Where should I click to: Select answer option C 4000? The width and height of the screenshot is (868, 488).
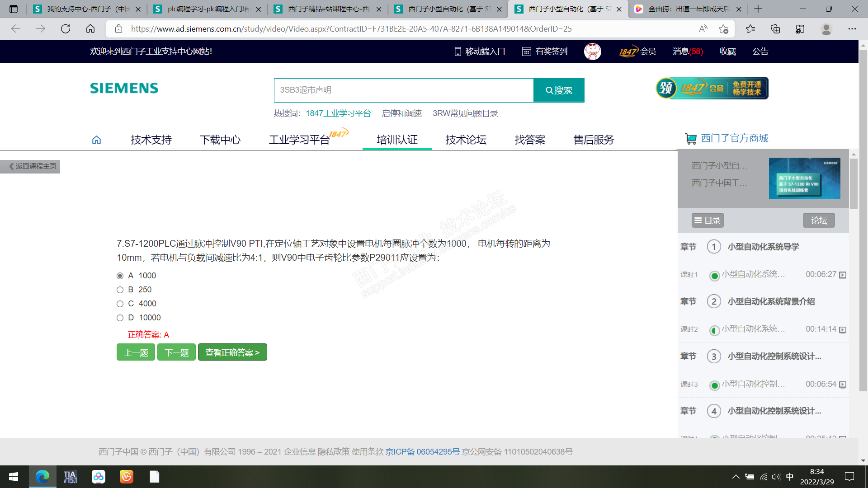[120, 304]
